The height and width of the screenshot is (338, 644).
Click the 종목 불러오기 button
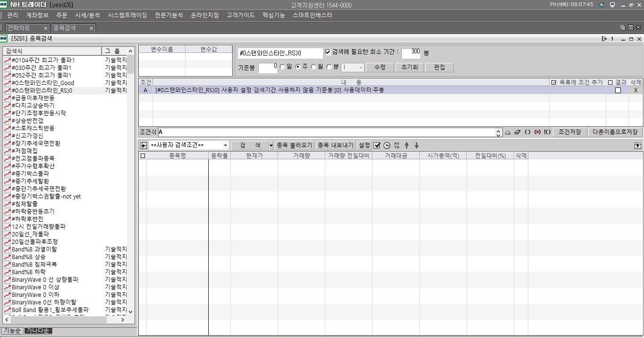(295, 146)
